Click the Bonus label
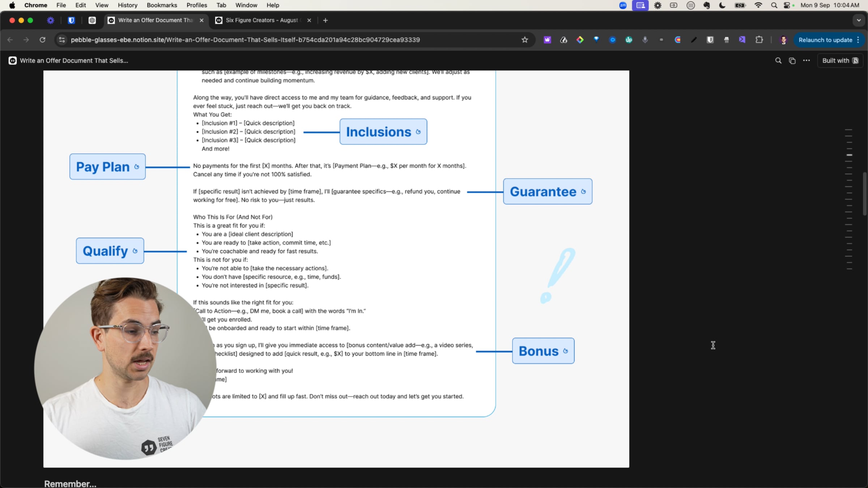This screenshot has height=488, width=868. point(543,351)
